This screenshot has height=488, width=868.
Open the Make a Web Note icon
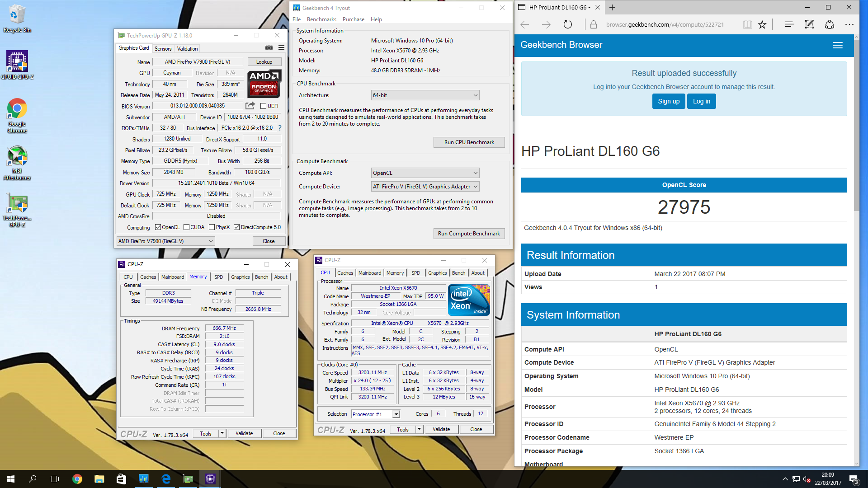[x=809, y=25]
